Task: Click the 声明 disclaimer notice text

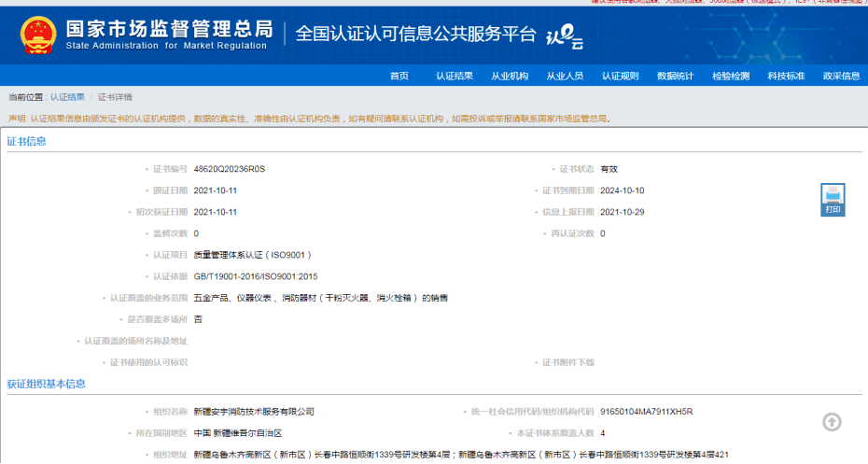Action: (310, 119)
